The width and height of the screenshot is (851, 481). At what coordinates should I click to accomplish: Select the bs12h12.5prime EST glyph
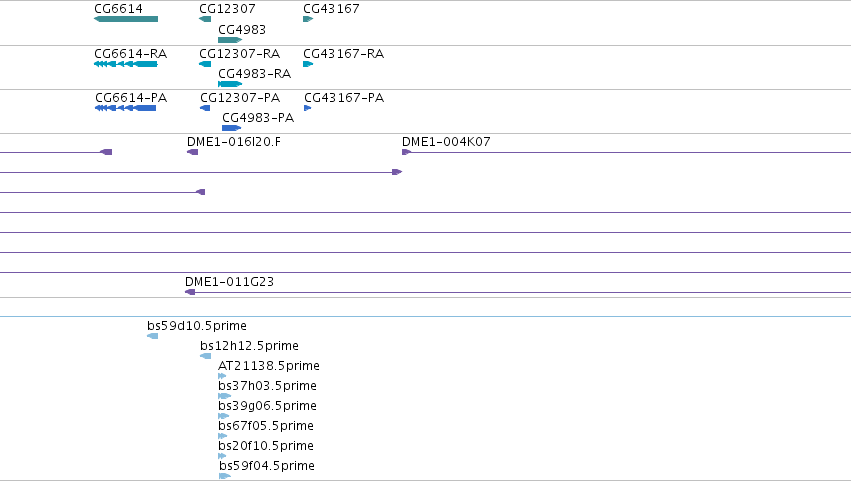coord(206,356)
